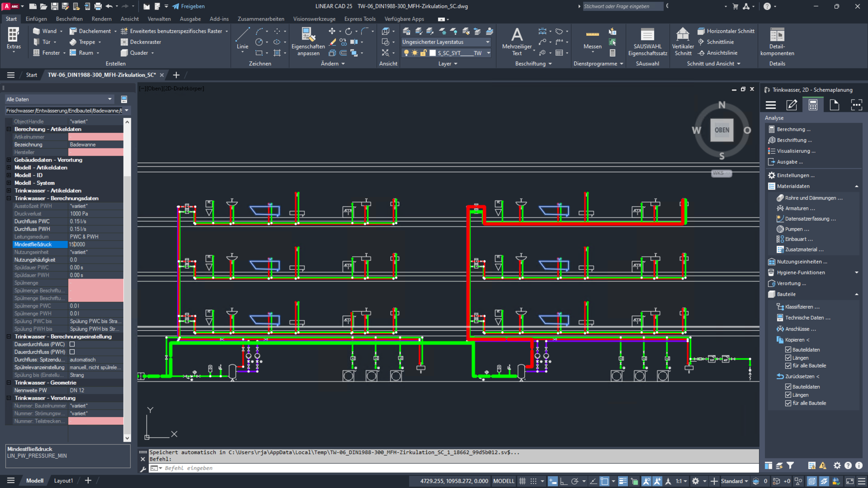
Task: Switch to calculator tab in Trinkwasser panel
Action: [813, 105]
